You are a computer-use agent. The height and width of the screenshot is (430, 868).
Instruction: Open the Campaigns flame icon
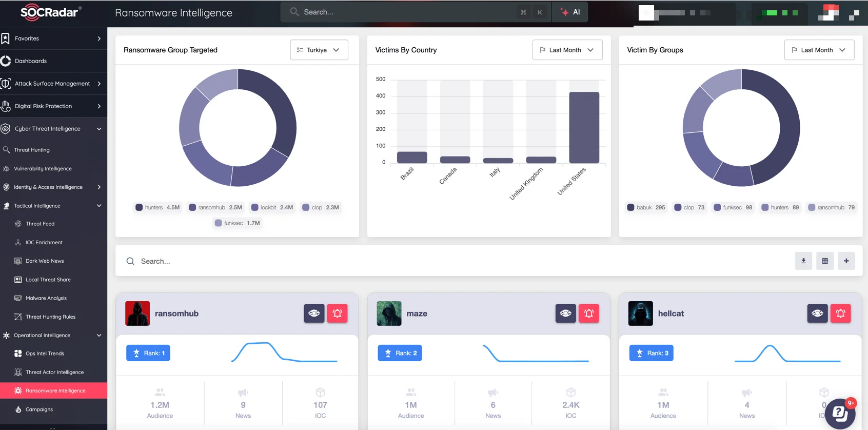pos(18,409)
